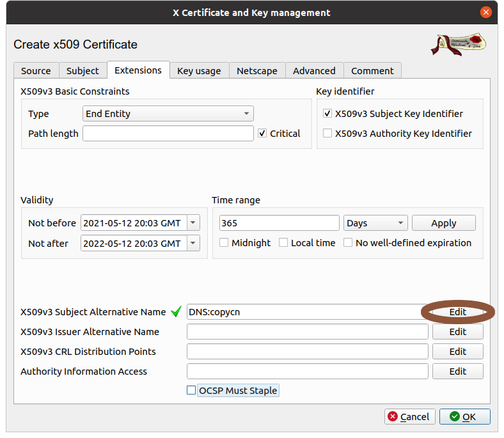The height and width of the screenshot is (438, 504).
Task: Click the time range value field 365
Action: (x=280, y=223)
